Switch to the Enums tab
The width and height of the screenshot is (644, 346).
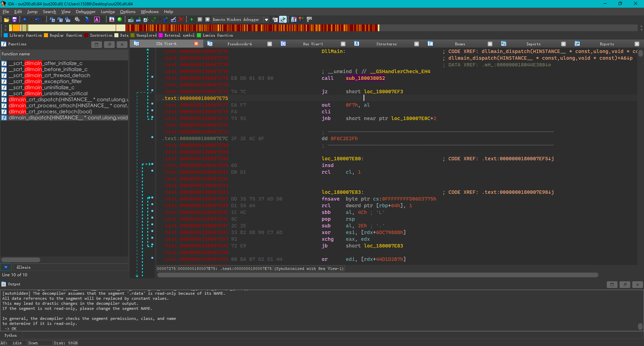pos(460,44)
